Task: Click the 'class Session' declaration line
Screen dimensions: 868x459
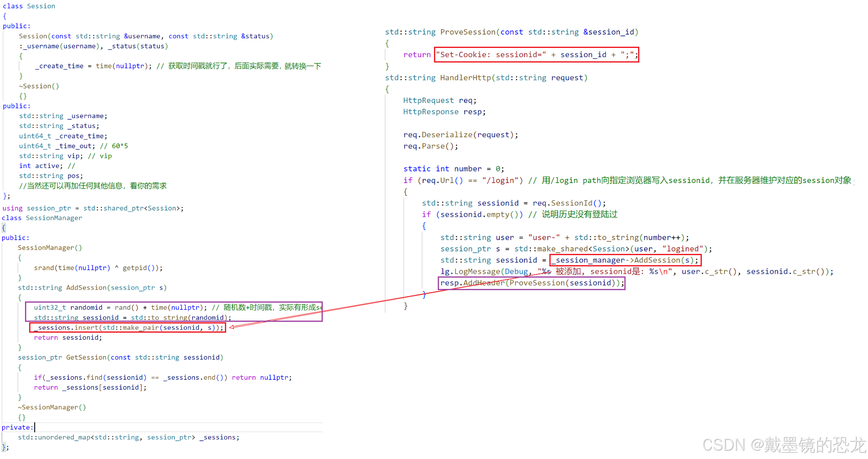Action: click(29, 6)
